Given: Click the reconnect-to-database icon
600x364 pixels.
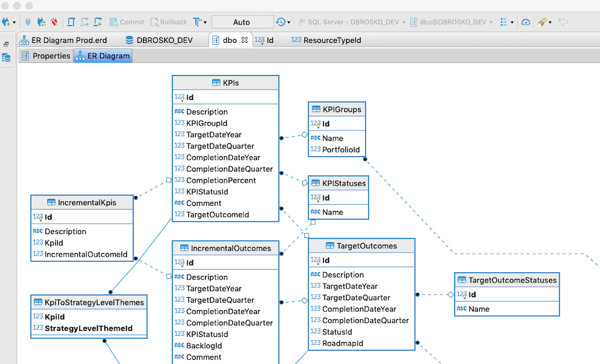Looking at the screenshot, I should (x=40, y=21).
